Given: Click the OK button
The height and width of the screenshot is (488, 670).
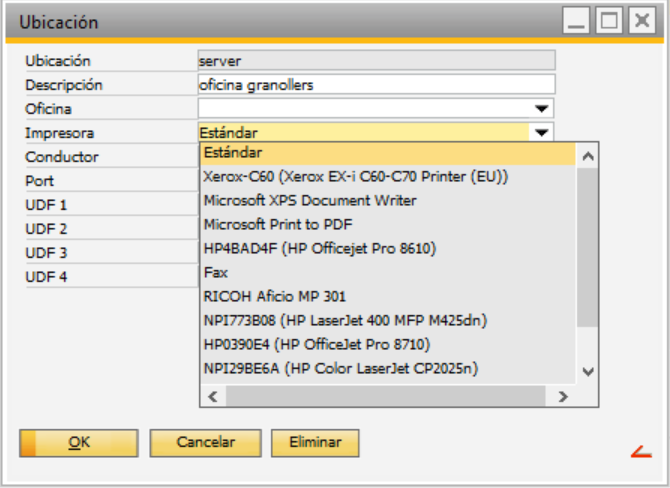Looking at the screenshot, I should pos(79,443).
